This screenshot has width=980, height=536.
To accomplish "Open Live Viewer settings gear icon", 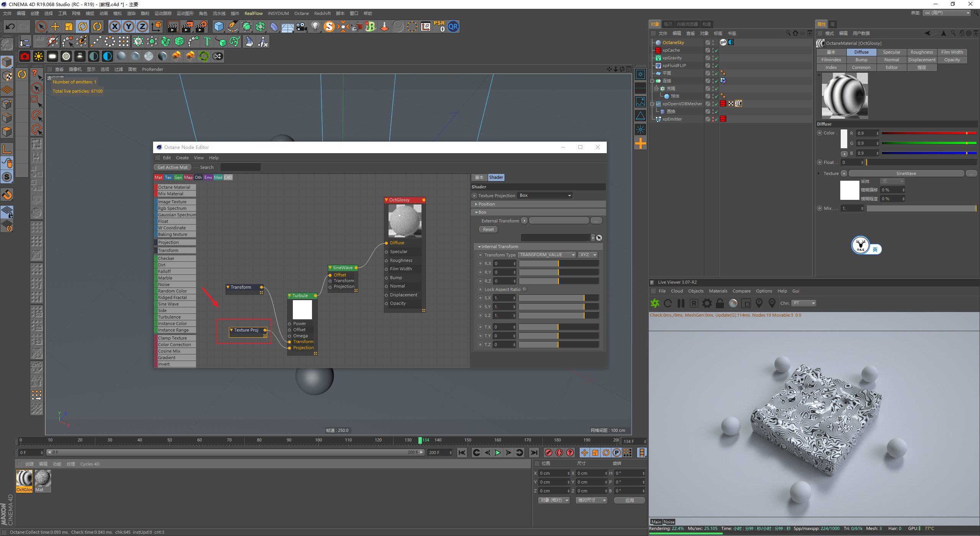I will (707, 303).
